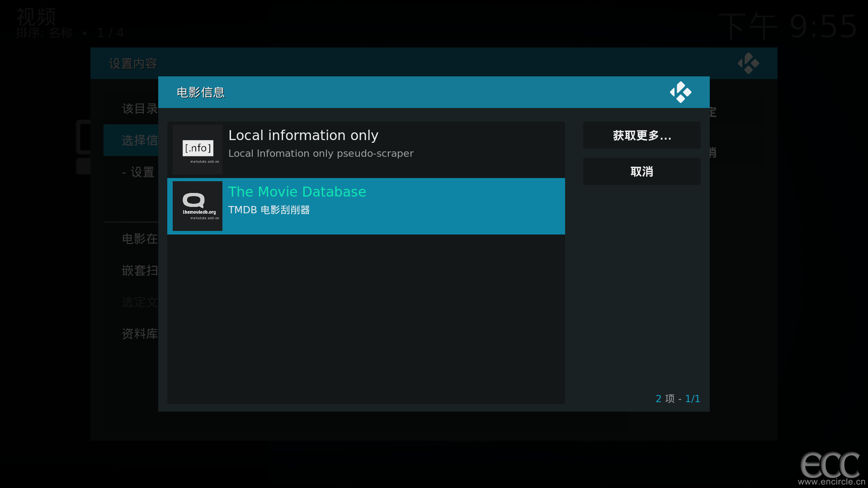Viewport: 868px width, 488px height.
Task: Click the 2 项 - 1/1 item counter
Action: 678,399
